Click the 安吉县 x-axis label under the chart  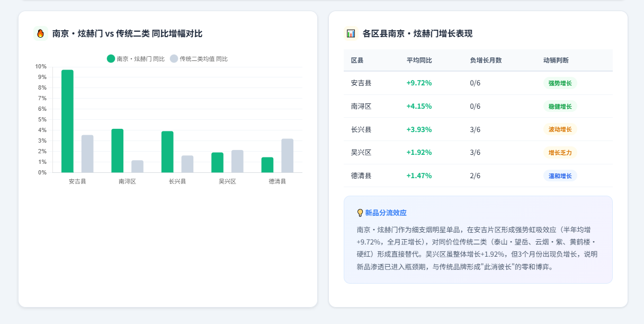77,181
